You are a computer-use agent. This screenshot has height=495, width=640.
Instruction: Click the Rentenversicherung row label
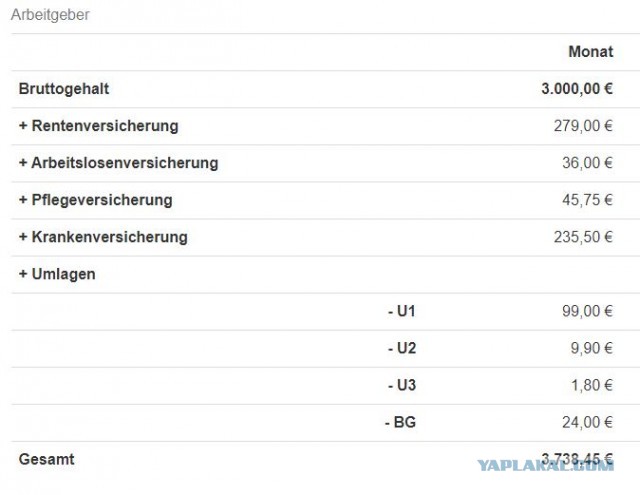(x=98, y=126)
